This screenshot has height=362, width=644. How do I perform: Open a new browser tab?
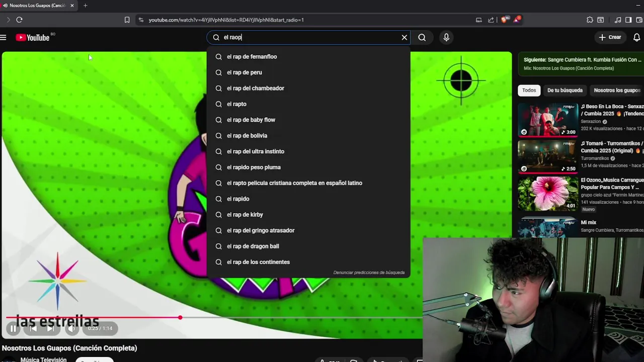[85, 6]
